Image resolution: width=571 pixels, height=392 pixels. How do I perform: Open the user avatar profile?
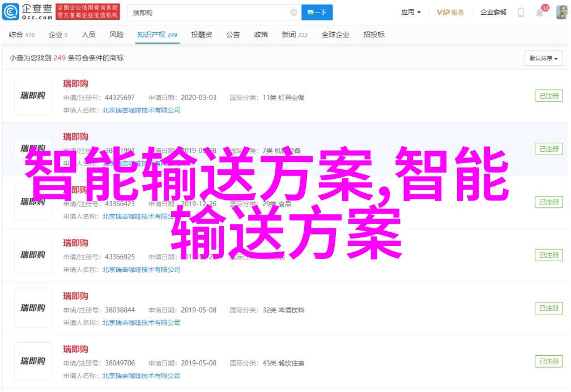pos(562,12)
